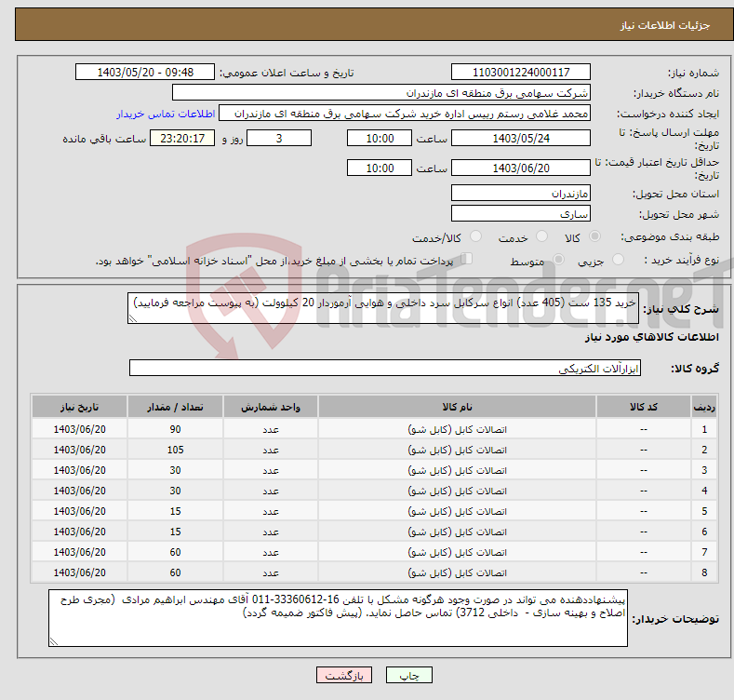Select the کالا radio button
The height and width of the screenshot is (700, 734).
coord(594,236)
